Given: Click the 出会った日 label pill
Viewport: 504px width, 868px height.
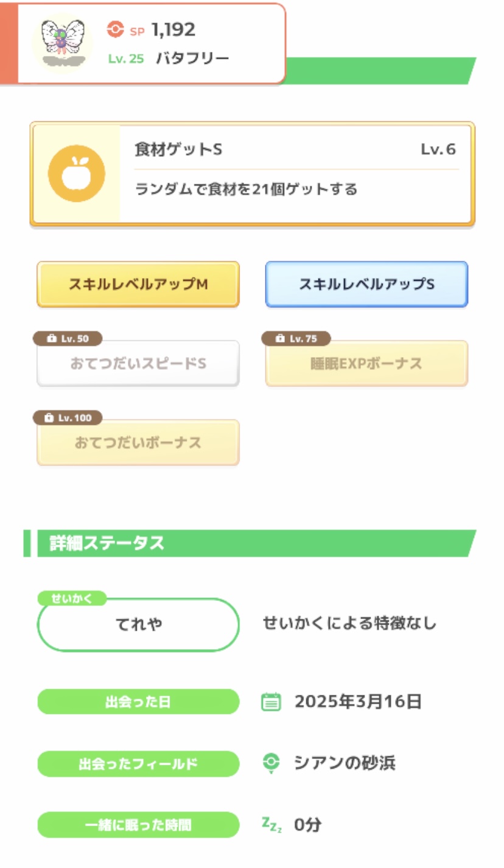Looking at the screenshot, I should click(x=138, y=702).
